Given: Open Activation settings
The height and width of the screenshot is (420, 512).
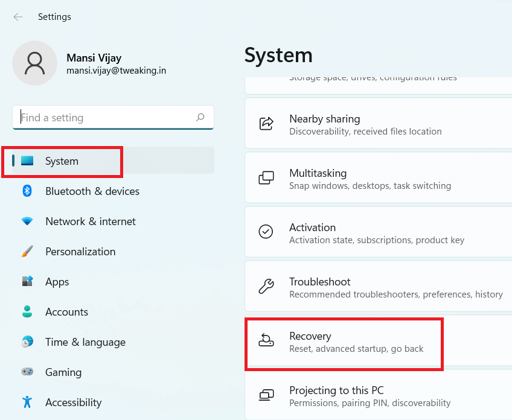Looking at the screenshot, I should (379, 232).
